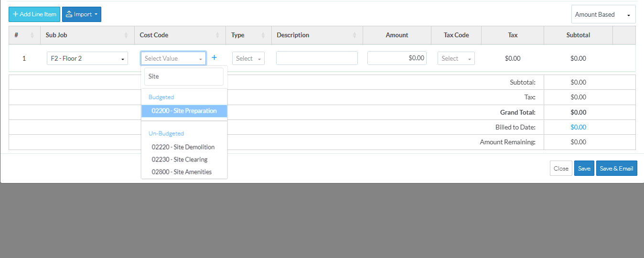
Task: Click the Amount $0.00 input field
Action: pos(397,58)
